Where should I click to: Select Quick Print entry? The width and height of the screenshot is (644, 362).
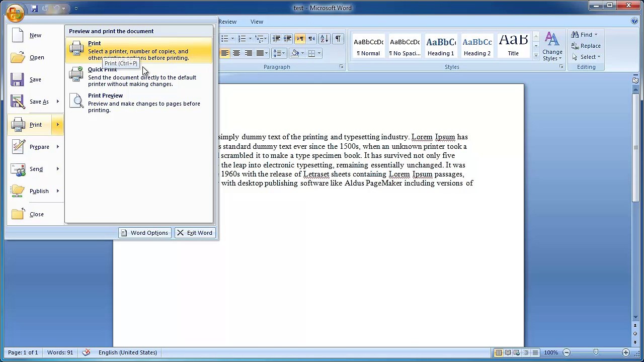coord(139,76)
